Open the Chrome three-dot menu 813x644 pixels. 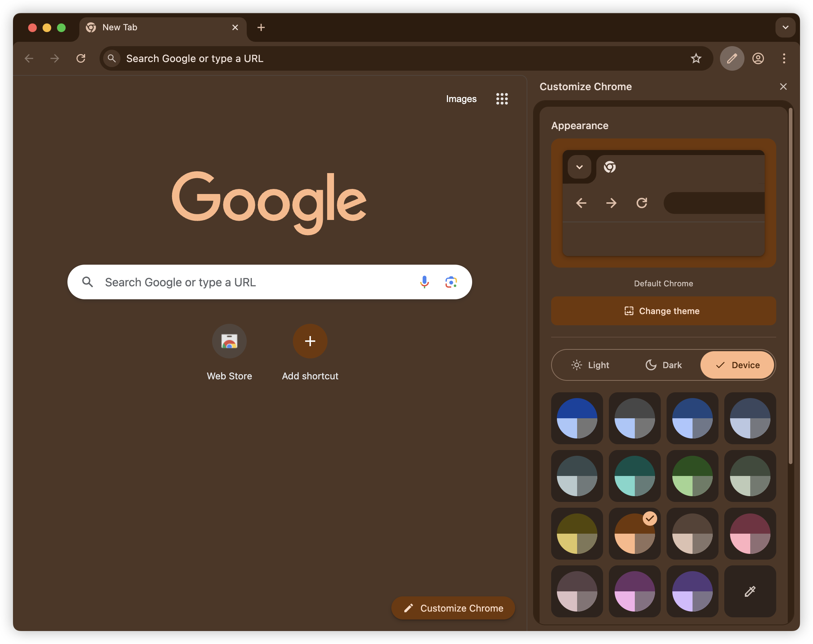point(784,58)
